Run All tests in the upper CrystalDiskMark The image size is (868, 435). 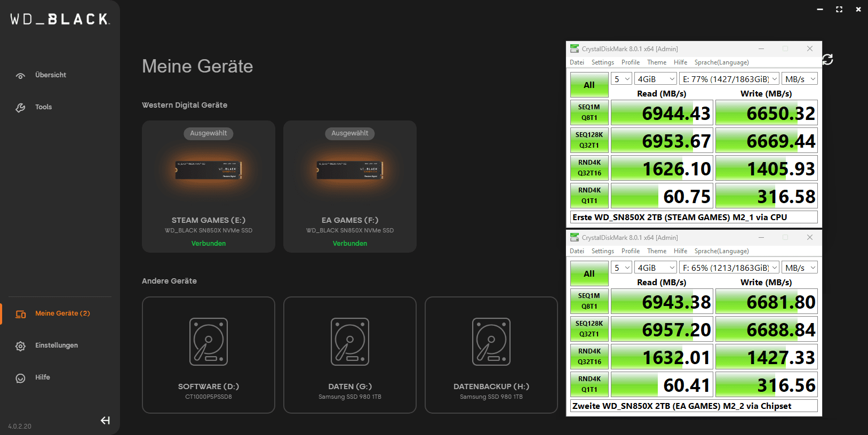(x=589, y=85)
